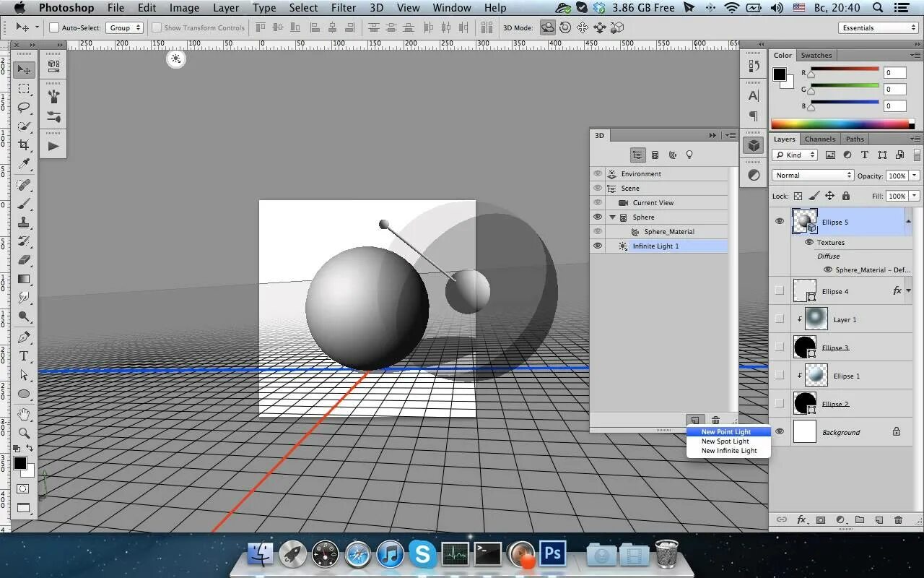The height and width of the screenshot is (578, 924).
Task: Select the Move tool
Action: (x=24, y=70)
